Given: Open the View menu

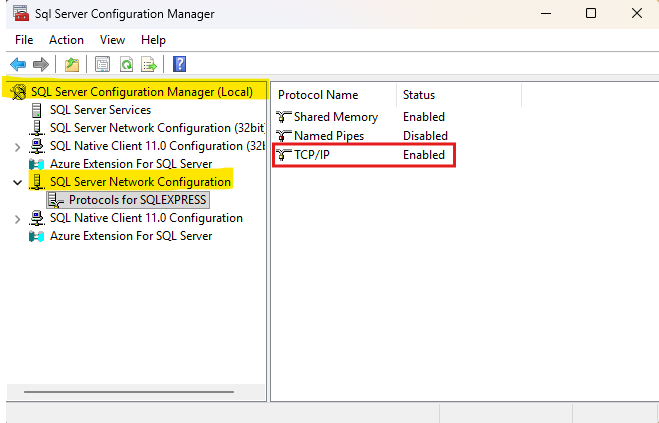Looking at the screenshot, I should (112, 40).
